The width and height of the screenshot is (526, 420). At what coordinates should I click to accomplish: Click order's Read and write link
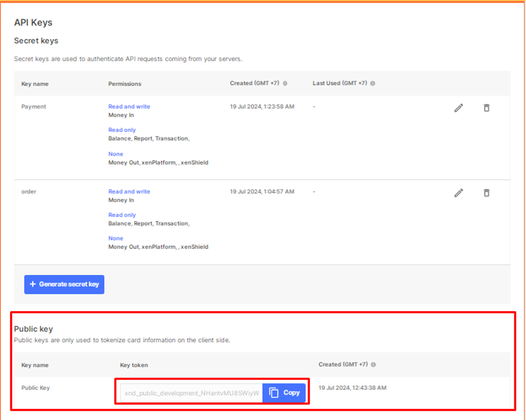click(x=129, y=192)
